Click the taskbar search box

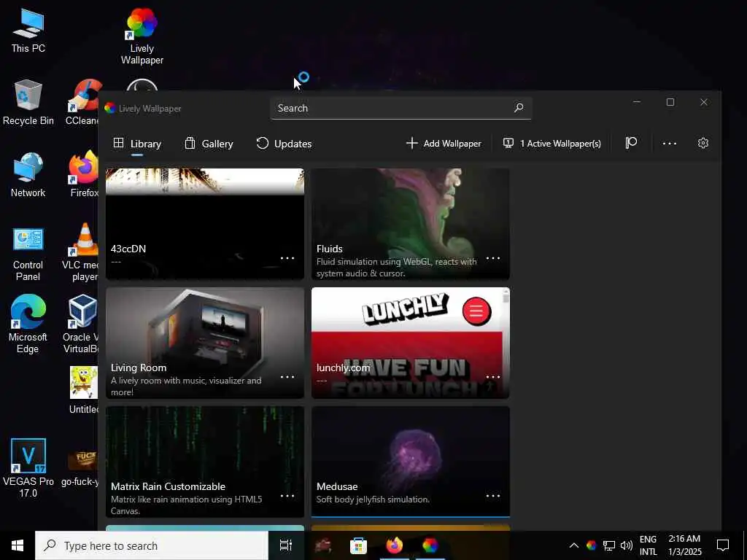(152, 545)
